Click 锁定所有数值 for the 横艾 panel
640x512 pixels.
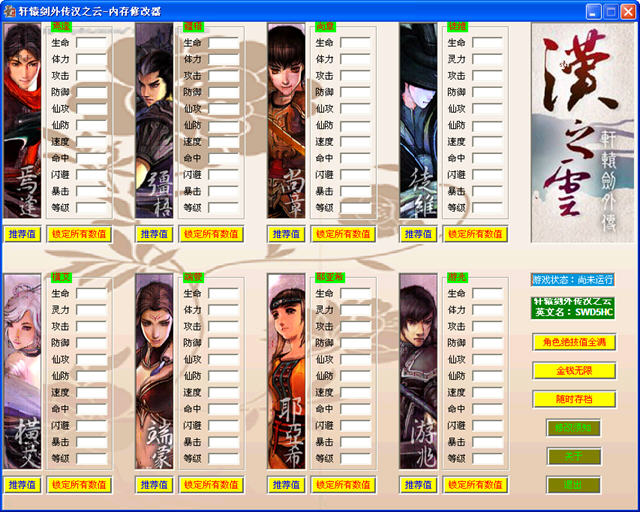[x=79, y=485]
